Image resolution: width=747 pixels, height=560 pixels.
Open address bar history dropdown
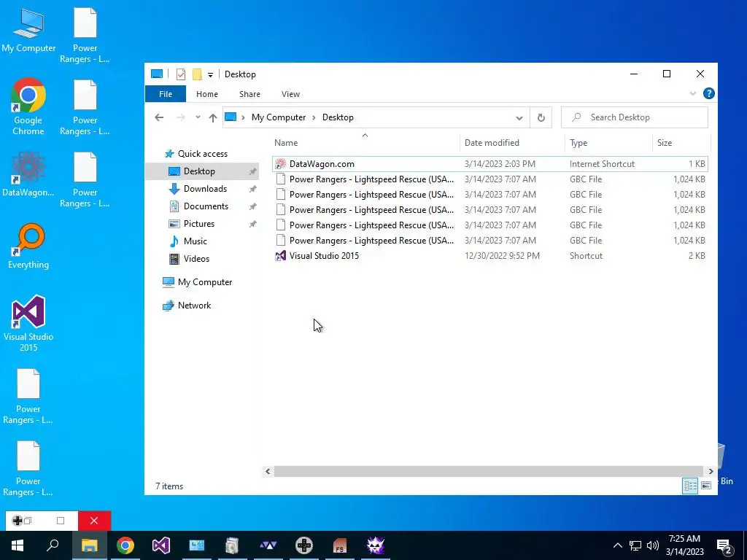click(x=519, y=117)
